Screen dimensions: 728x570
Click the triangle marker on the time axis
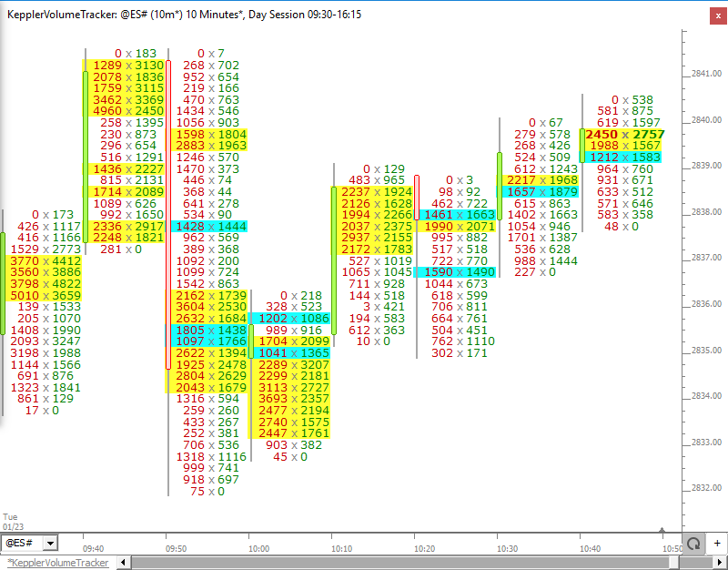tap(663, 530)
